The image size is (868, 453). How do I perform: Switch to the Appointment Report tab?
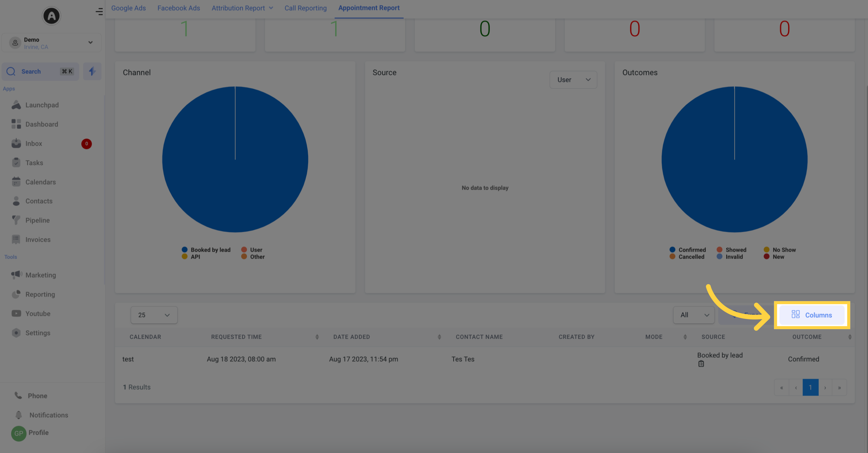click(x=368, y=8)
